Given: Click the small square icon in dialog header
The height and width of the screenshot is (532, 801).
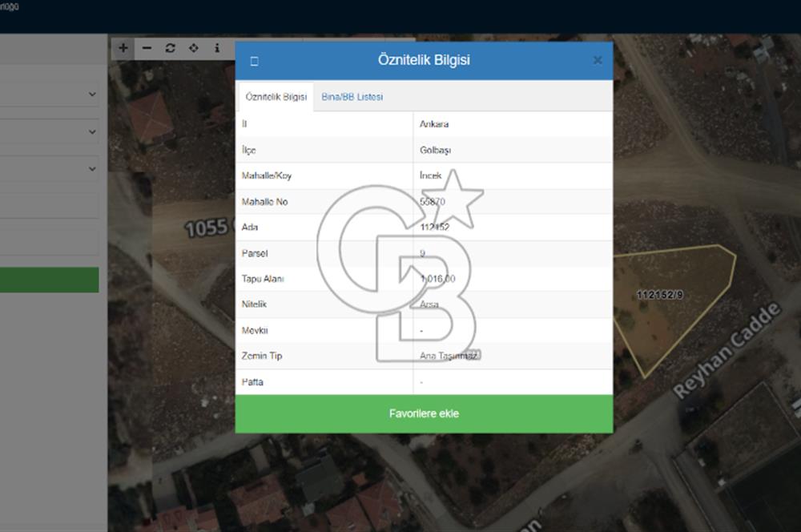Looking at the screenshot, I should 254,61.
